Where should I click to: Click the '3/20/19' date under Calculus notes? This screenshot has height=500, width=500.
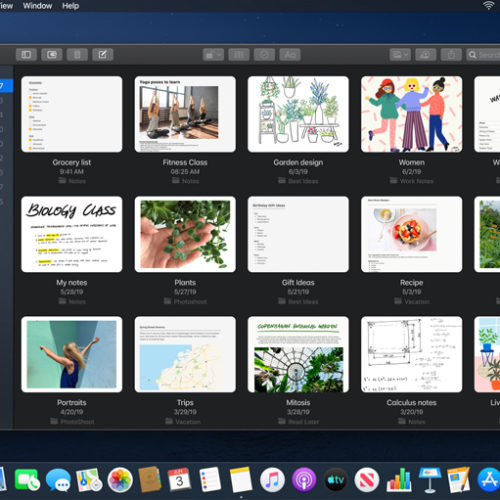click(412, 412)
